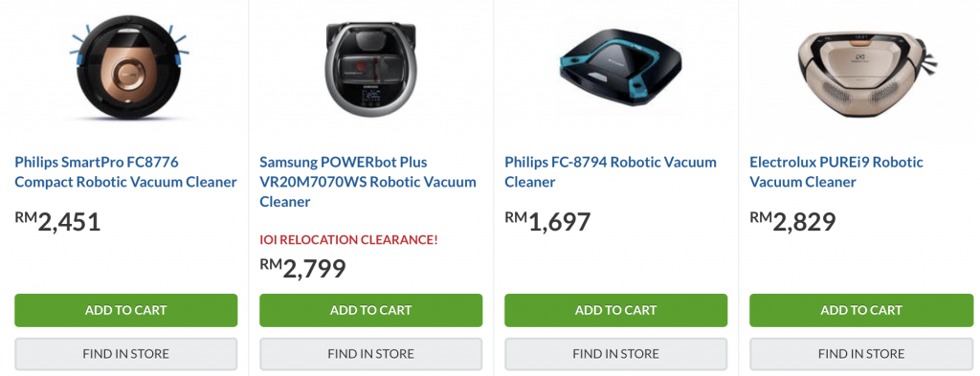Add Philips SmartPro FC8776 to cart
Screen dimensions: 980x376
click(126, 310)
